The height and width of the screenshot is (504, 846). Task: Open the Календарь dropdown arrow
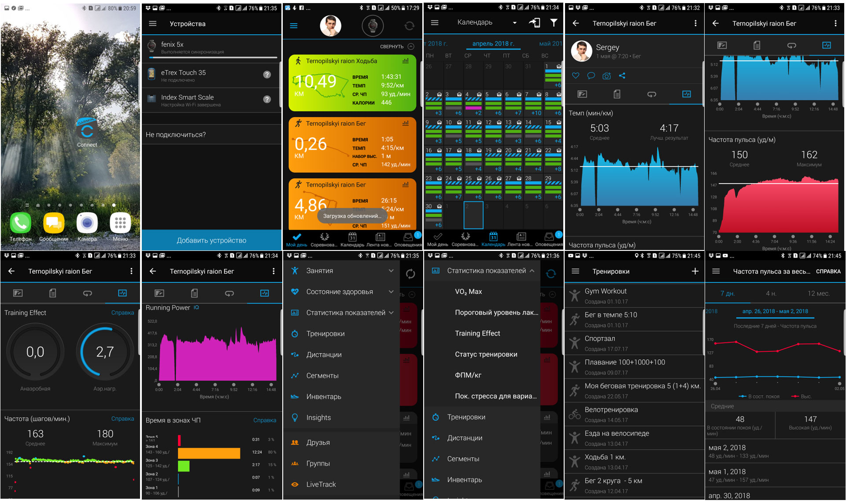[x=514, y=23]
